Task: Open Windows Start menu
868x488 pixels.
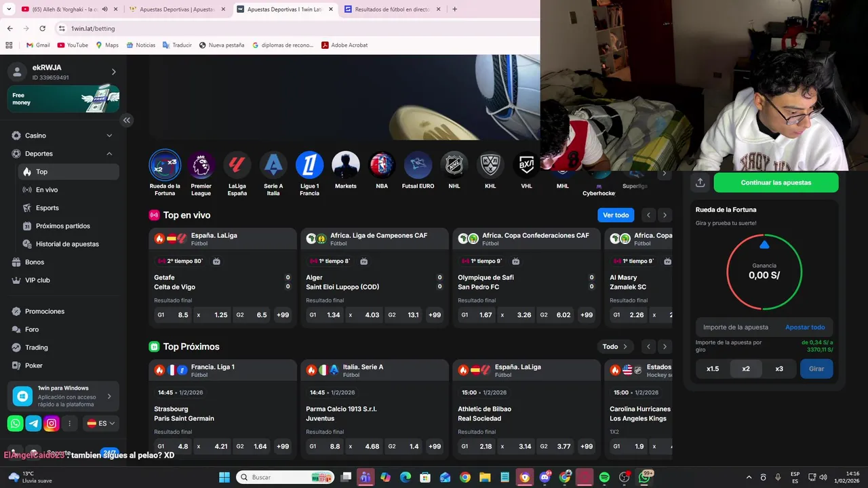Action: (224, 477)
